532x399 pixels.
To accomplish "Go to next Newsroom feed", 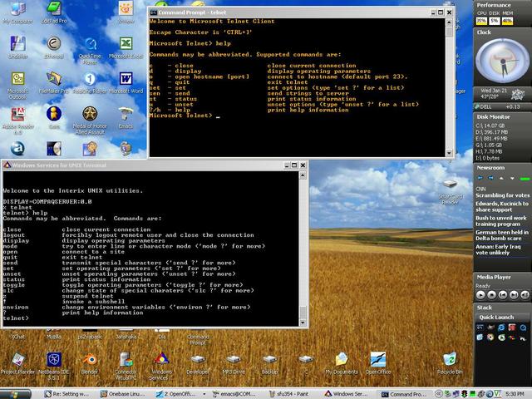I will (490, 178).
